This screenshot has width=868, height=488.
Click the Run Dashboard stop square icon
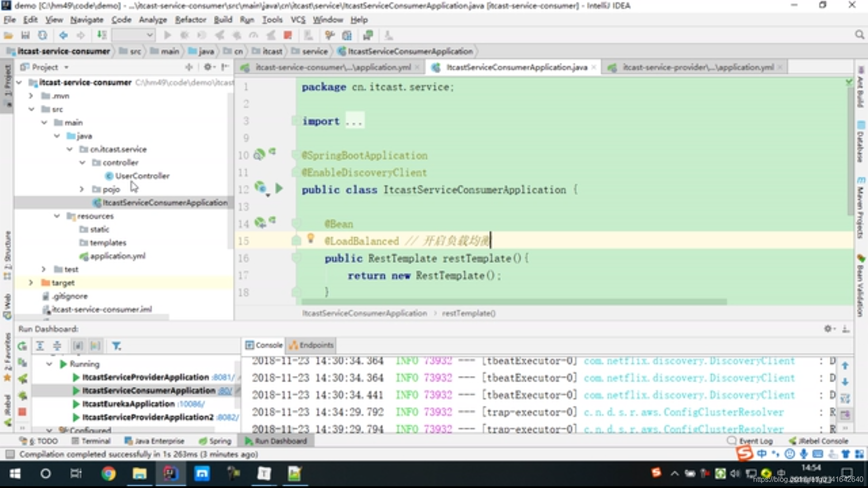tap(22, 412)
